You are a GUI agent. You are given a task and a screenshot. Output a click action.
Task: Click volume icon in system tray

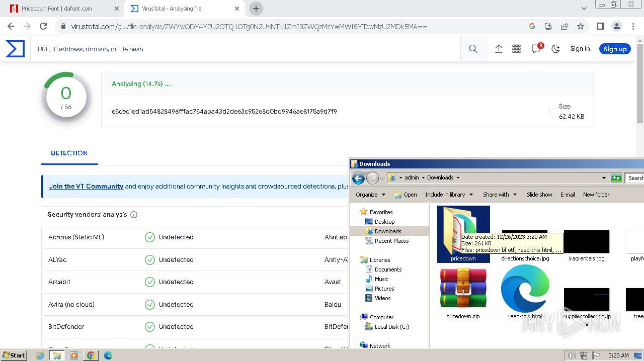point(572,355)
